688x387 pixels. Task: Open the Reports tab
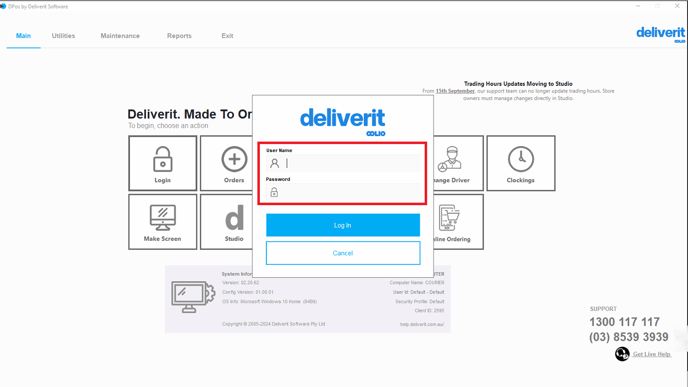click(179, 36)
